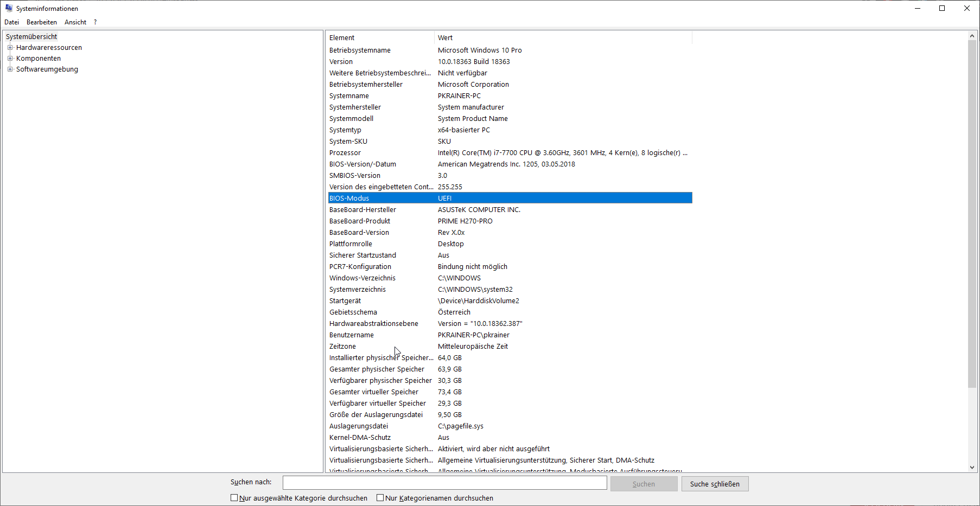The height and width of the screenshot is (506, 980).
Task: Select the Softwareumgebung tree item
Action: pyautogui.click(x=47, y=69)
